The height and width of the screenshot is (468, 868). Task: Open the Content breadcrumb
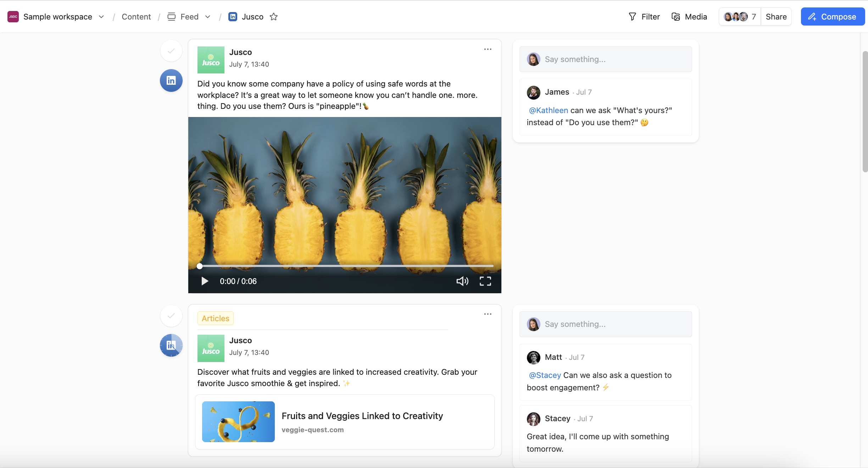136,17
